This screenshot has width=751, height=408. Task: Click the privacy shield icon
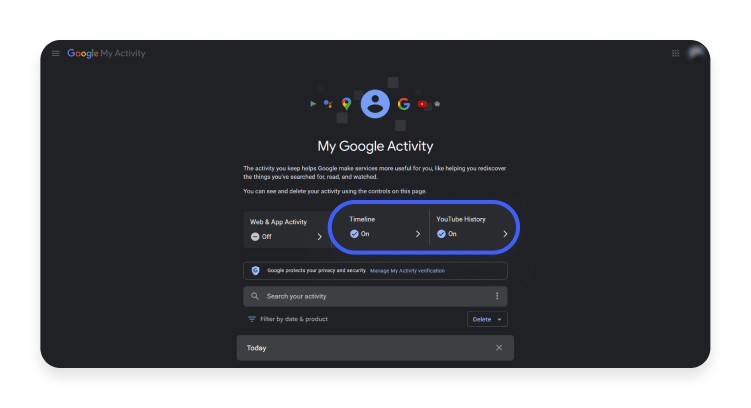tap(255, 271)
